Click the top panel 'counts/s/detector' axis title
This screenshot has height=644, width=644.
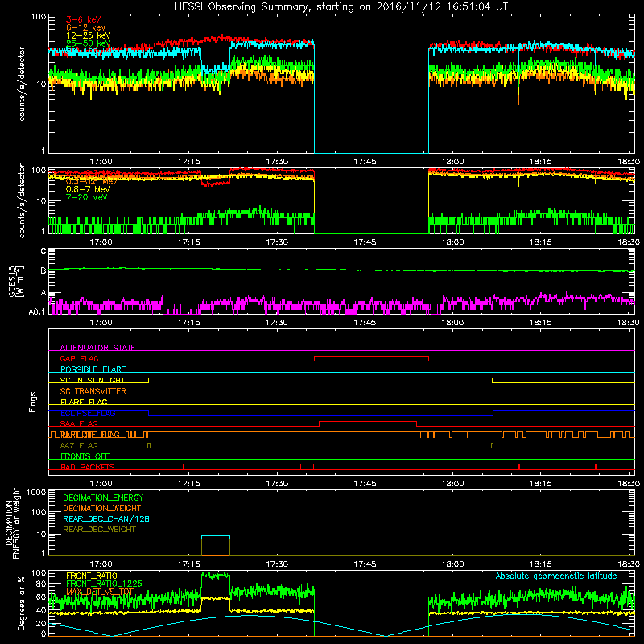click(x=22, y=84)
